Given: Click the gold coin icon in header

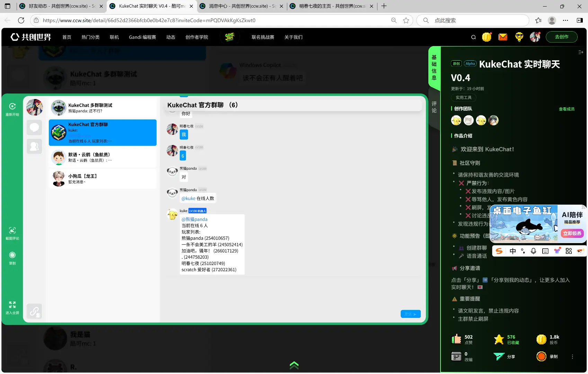Looking at the screenshot, I should pyautogui.click(x=487, y=37).
